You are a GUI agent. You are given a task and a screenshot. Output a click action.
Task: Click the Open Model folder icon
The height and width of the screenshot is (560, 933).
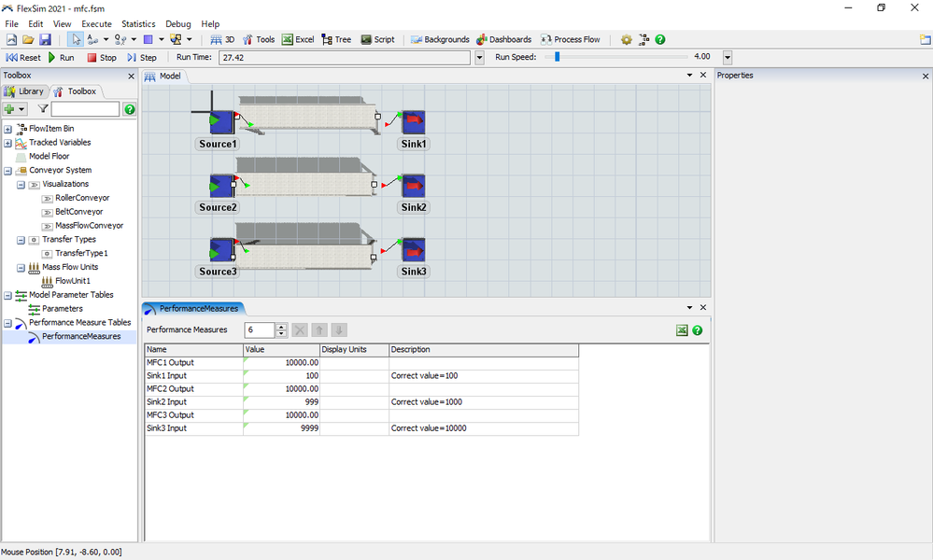pyautogui.click(x=28, y=39)
